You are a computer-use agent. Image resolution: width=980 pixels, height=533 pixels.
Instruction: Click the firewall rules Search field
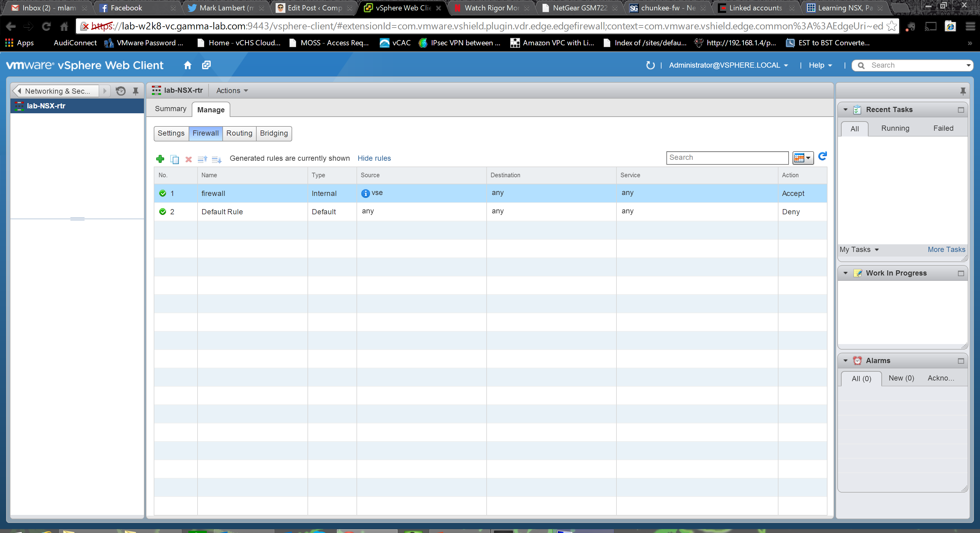[727, 157]
